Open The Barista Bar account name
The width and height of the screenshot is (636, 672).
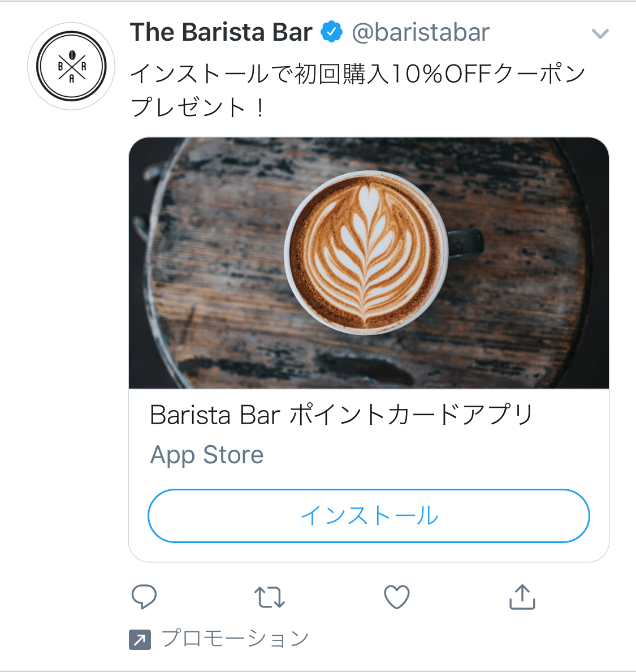(x=221, y=32)
